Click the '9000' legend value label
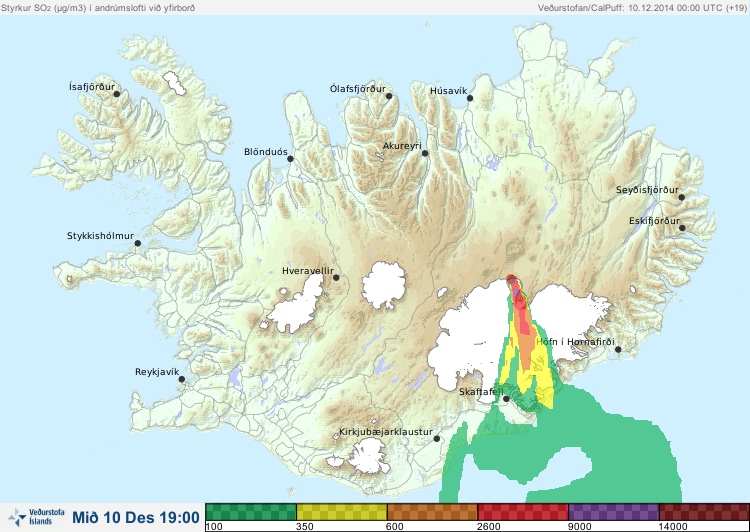Screen dimensions: 750x532 (579, 527)
